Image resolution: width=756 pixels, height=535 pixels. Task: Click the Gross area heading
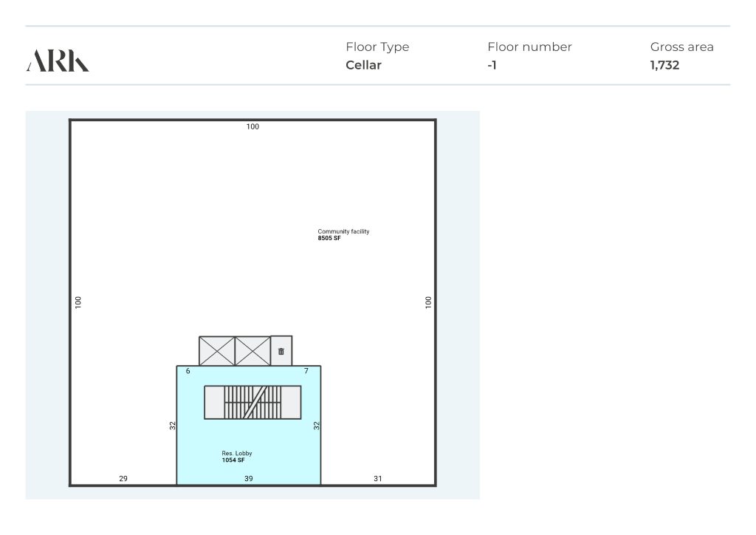pyautogui.click(x=681, y=47)
